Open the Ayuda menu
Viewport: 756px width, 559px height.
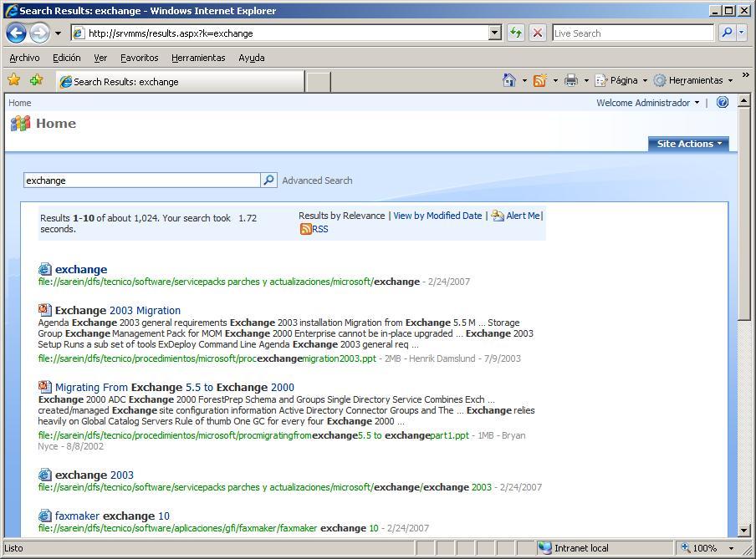[251, 58]
